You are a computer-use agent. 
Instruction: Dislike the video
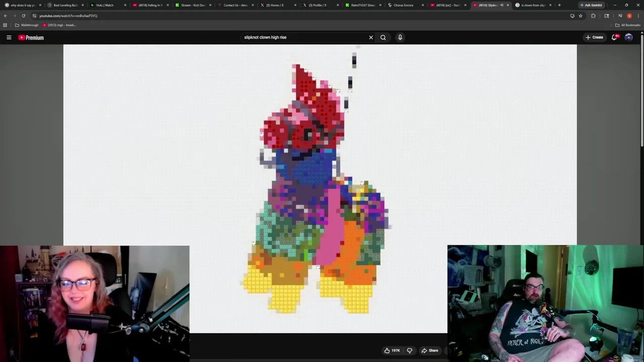pyautogui.click(x=410, y=350)
